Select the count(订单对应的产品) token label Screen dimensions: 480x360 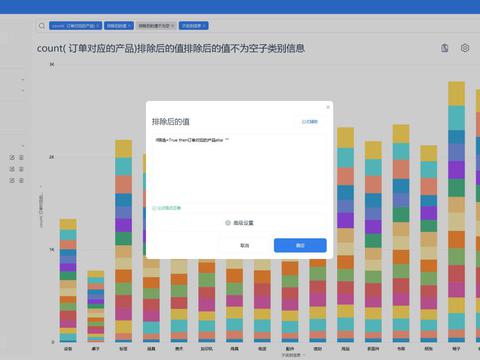73,26
